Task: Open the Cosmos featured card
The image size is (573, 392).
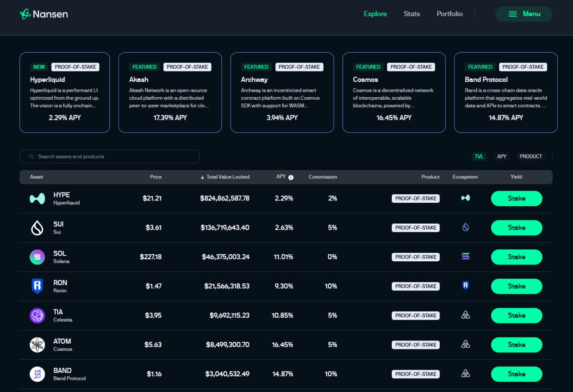Action: point(394,93)
